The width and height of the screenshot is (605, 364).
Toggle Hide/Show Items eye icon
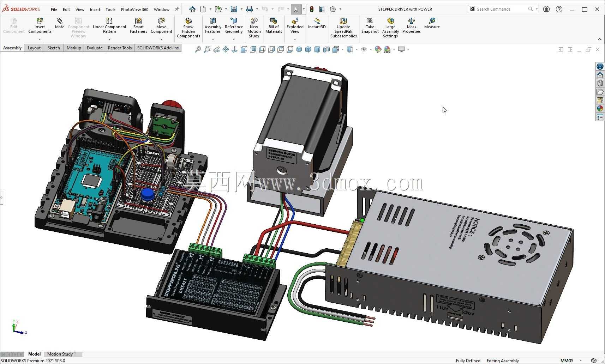tap(364, 49)
